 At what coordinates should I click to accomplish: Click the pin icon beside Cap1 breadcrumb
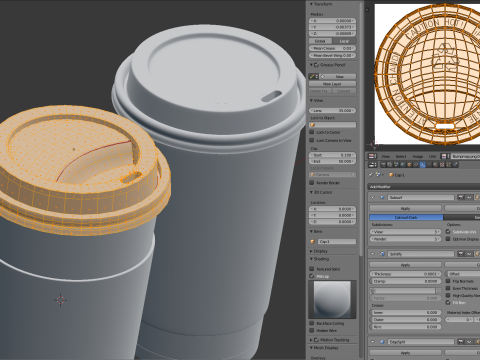pyautogui.click(x=371, y=175)
